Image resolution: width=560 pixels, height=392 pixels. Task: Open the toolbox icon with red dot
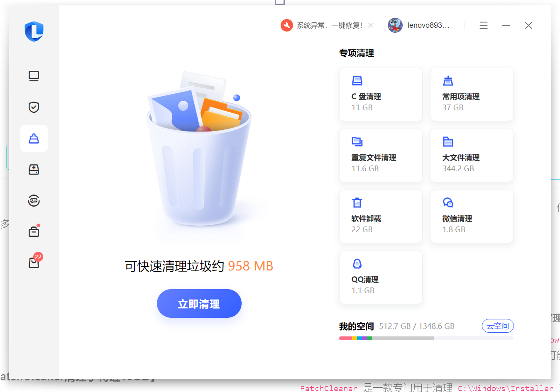pyautogui.click(x=34, y=231)
